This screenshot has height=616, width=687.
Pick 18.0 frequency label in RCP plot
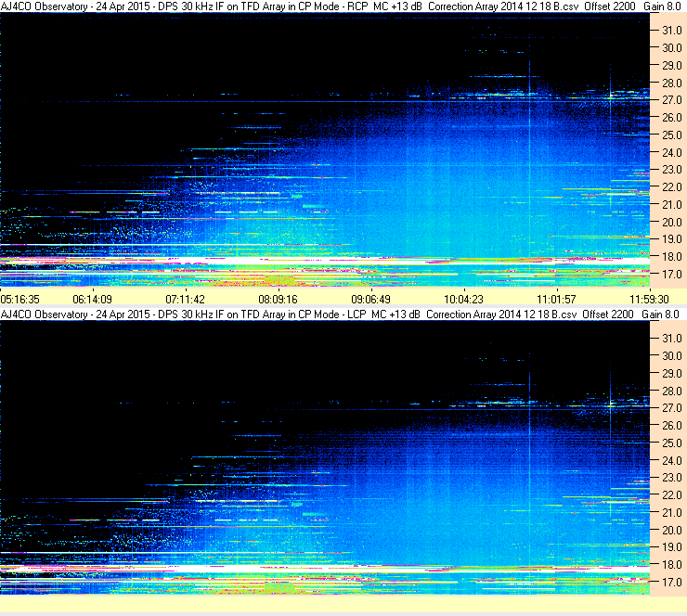pyautogui.click(x=672, y=257)
